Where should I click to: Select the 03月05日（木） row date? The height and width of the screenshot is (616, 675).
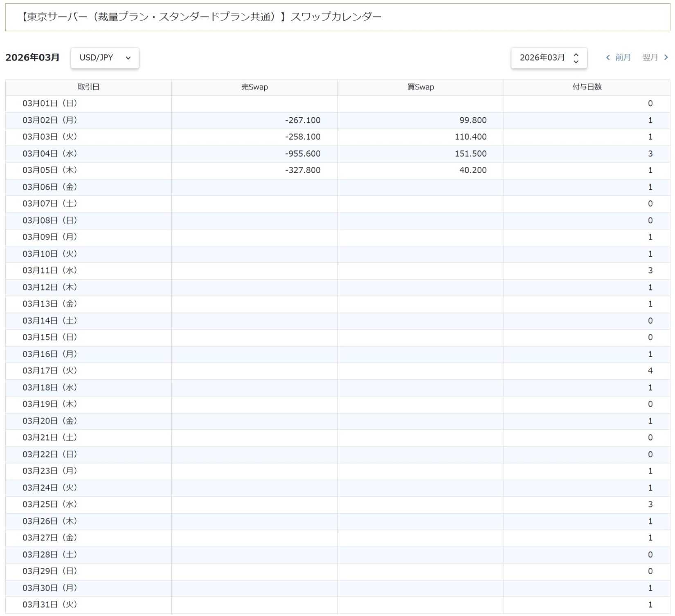coord(50,170)
